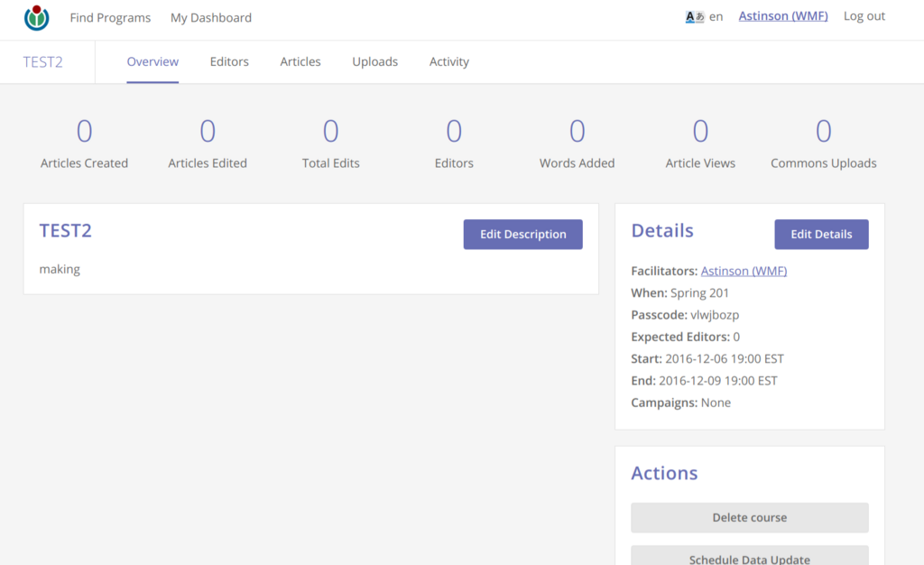Click the Article Views statistic

coord(700,144)
